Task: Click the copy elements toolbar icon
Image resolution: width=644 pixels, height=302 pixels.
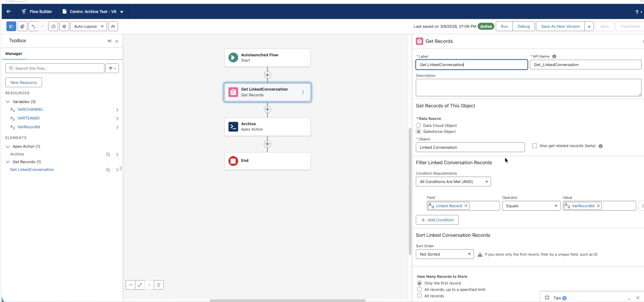Action: 22,26
